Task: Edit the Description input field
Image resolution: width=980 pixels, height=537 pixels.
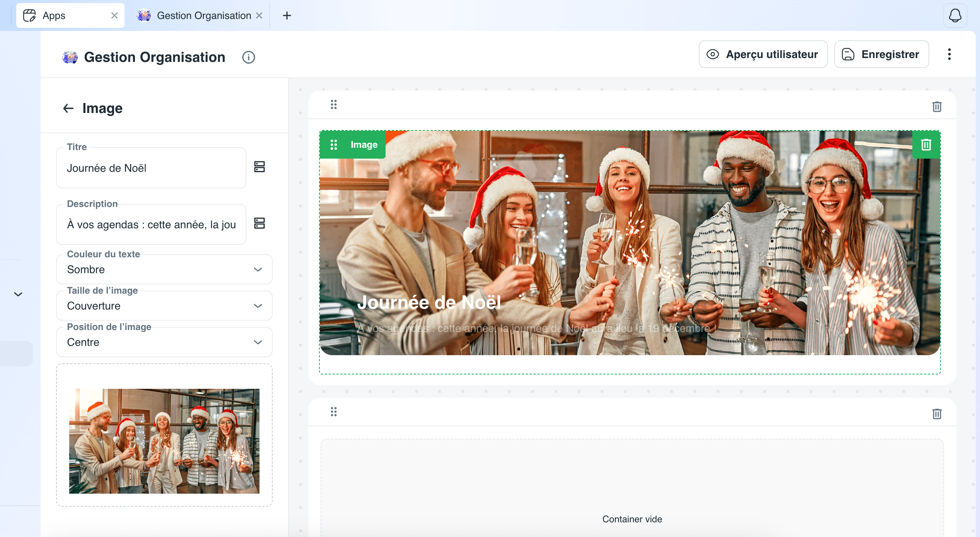Action: 151,224
